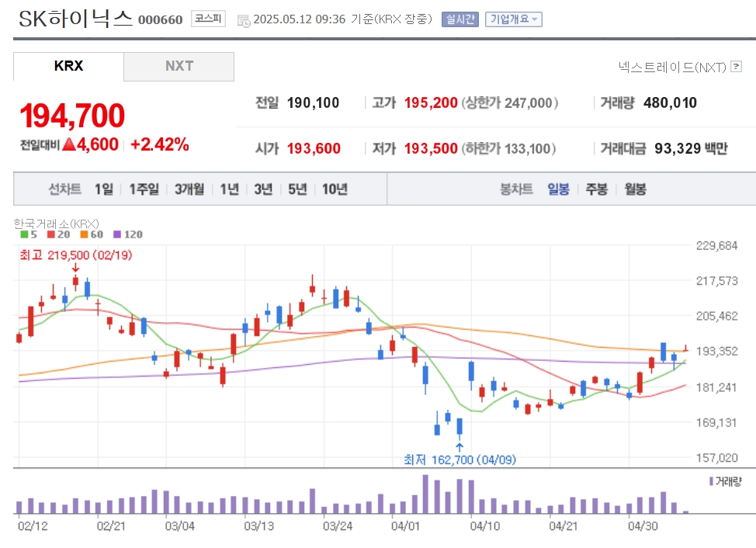This screenshot has width=756, height=548.
Task: Select the 5년 line chart period
Action: coord(297,189)
